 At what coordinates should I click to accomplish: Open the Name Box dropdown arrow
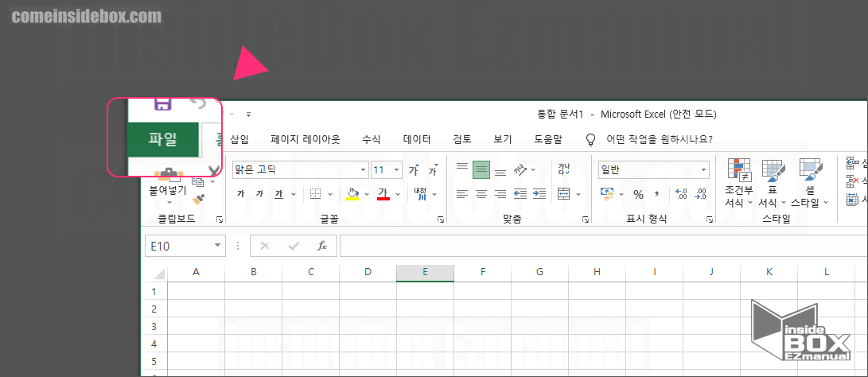(x=217, y=247)
